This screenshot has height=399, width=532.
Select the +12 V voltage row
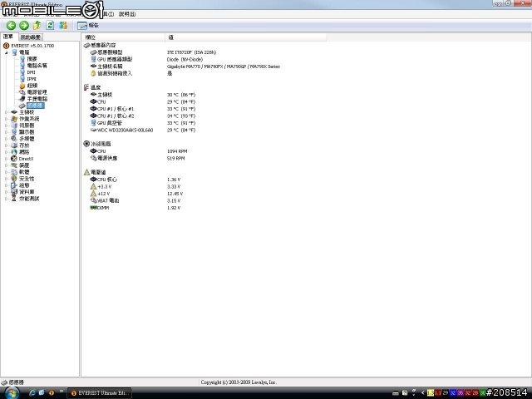pyautogui.click(x=136, y=194)
